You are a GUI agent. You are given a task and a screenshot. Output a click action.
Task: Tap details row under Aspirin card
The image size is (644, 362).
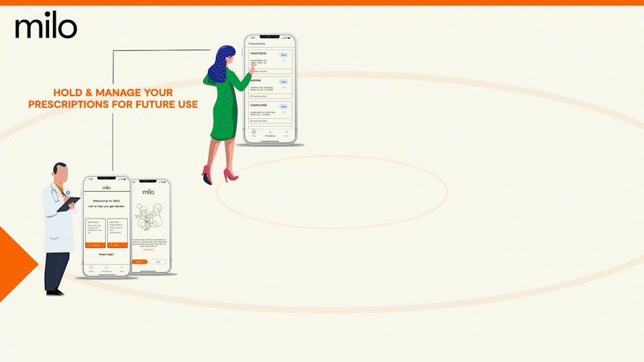270,97
